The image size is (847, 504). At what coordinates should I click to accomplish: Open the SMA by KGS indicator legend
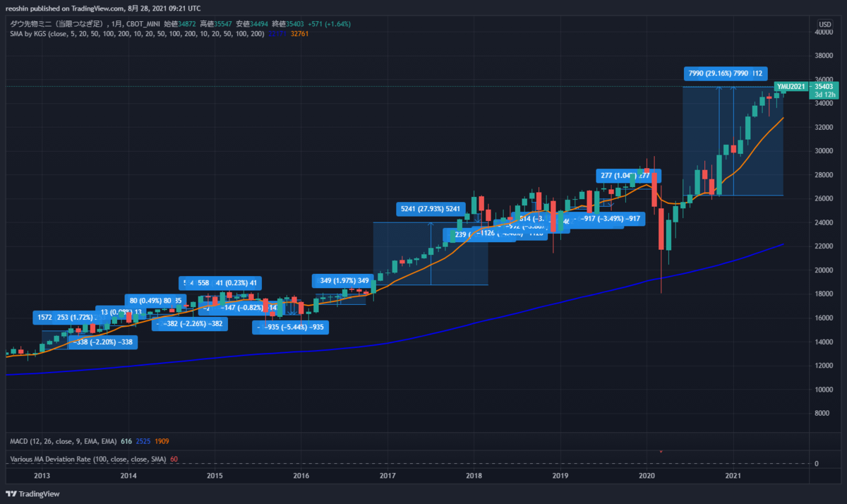(x=136, y=32)
